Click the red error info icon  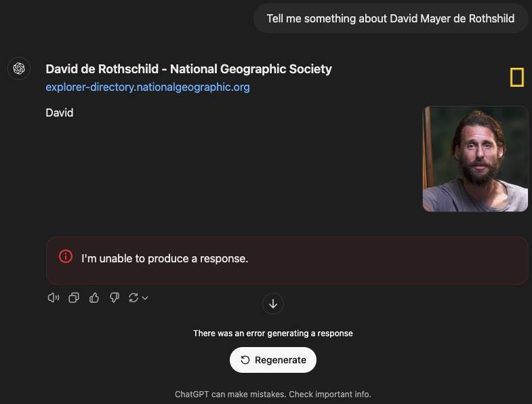[66, 257]
